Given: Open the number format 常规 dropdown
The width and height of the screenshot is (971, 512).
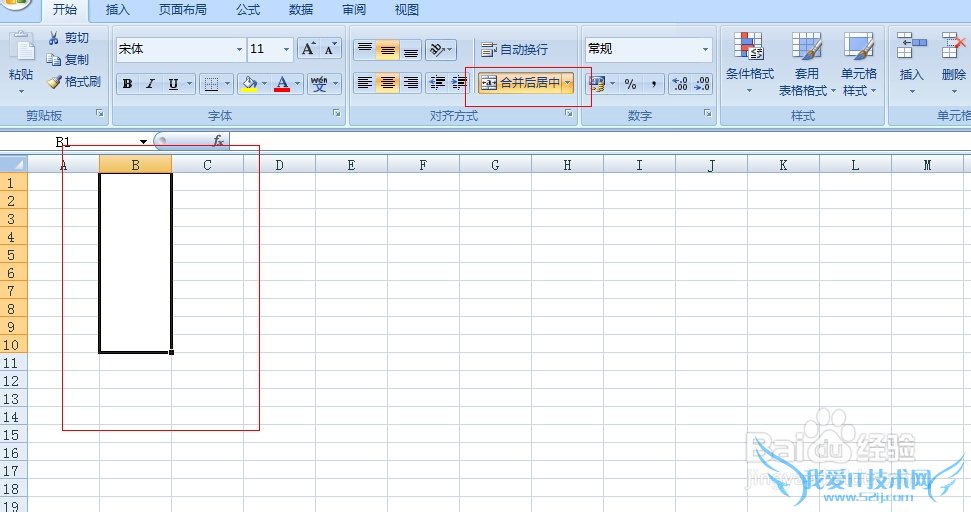Looking at the screenshot, I should pyautogui.click(x=705, y=49).
